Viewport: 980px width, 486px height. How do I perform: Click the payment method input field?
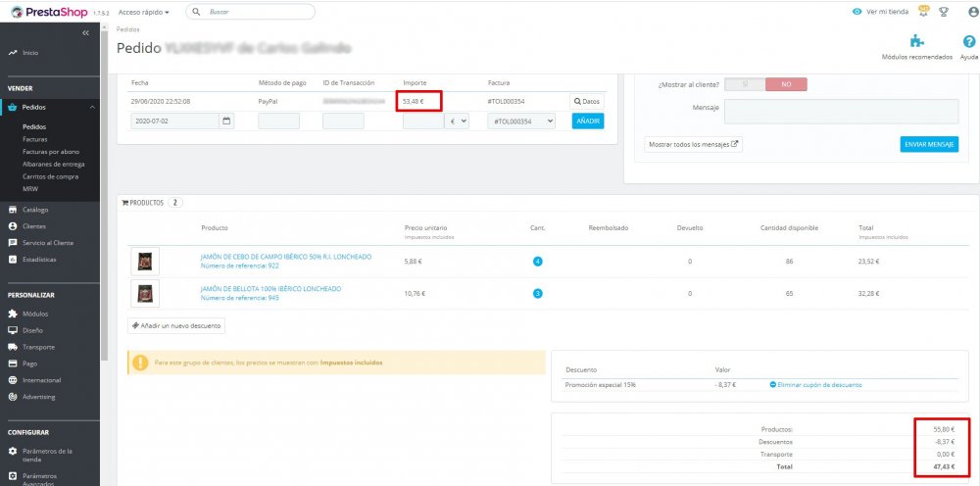278,121
